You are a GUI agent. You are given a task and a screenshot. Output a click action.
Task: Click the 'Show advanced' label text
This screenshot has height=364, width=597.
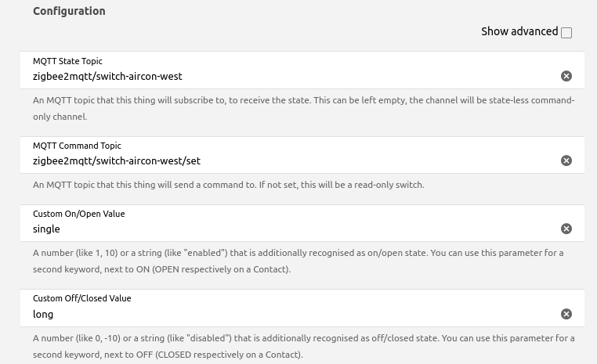click(519, 31)
